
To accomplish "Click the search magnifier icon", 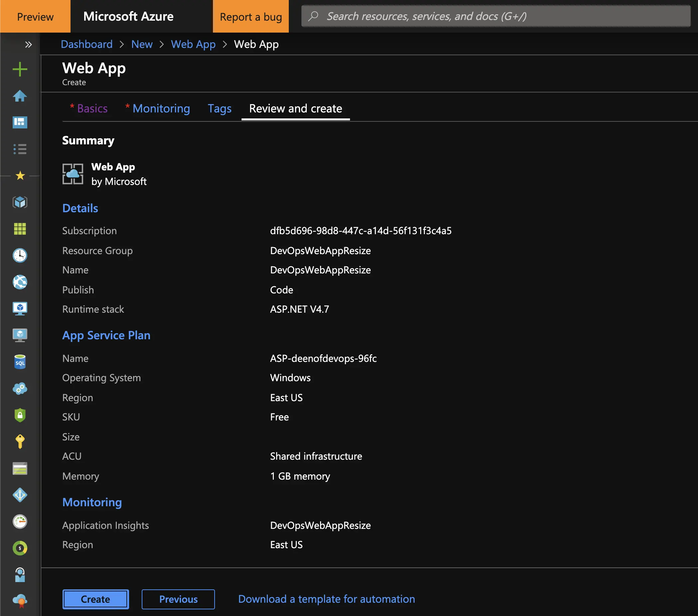I will click(x=313, y=16).
